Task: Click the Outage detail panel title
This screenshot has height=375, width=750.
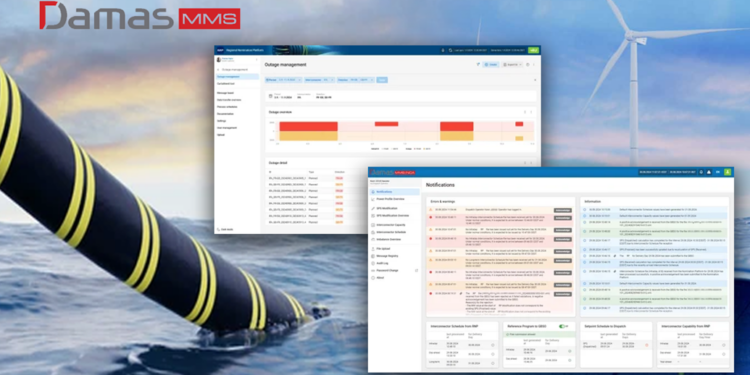Action: [278, 163]
